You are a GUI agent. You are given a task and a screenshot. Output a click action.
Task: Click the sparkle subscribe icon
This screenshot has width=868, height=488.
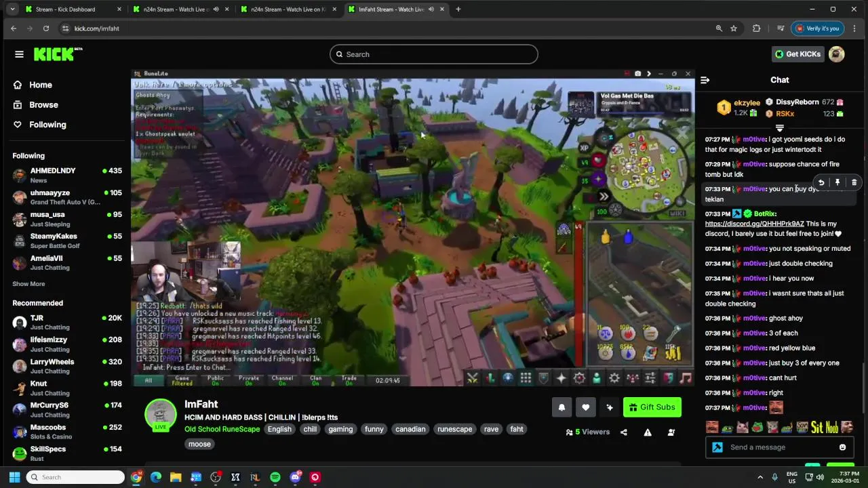(x=609, y=407)
